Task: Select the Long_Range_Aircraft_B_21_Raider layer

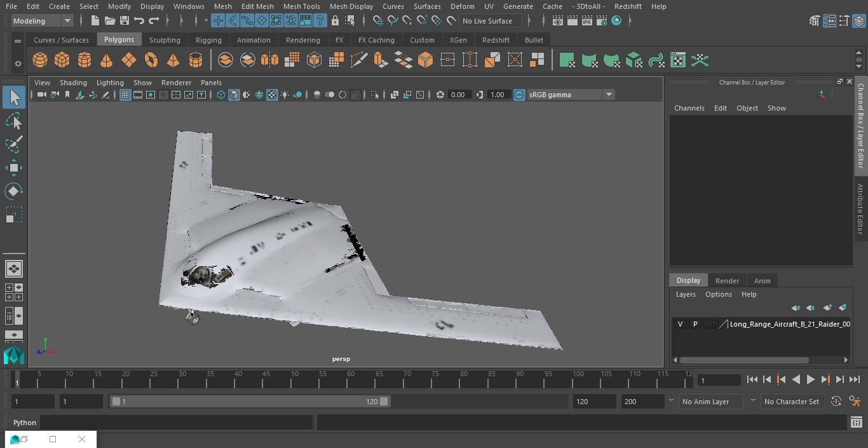Action: 790,324
